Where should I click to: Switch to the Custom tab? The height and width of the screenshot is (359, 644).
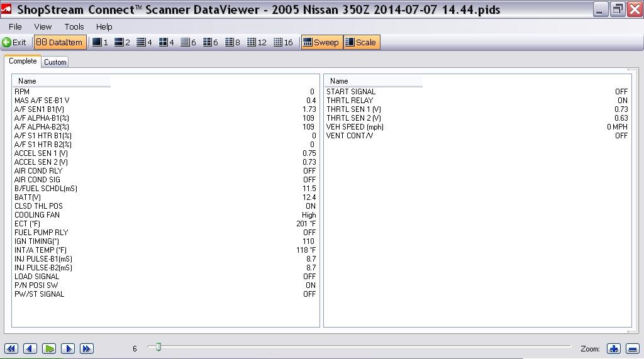55,62
